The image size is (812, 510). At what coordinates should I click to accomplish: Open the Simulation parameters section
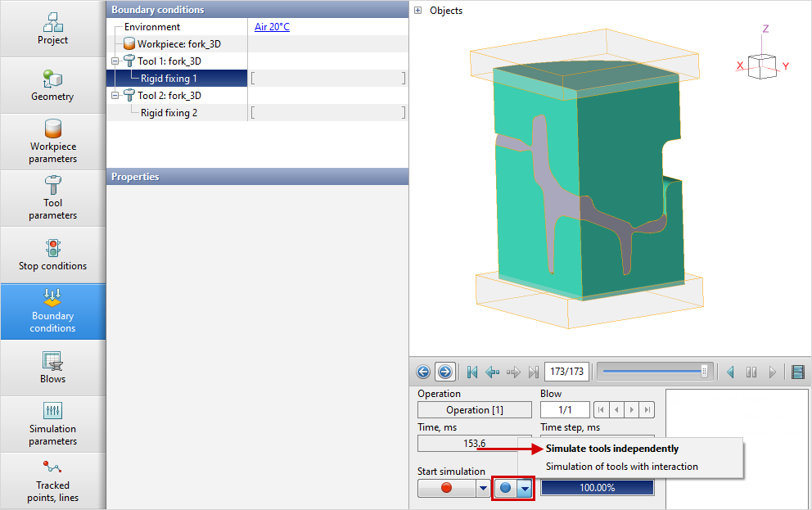52,424
